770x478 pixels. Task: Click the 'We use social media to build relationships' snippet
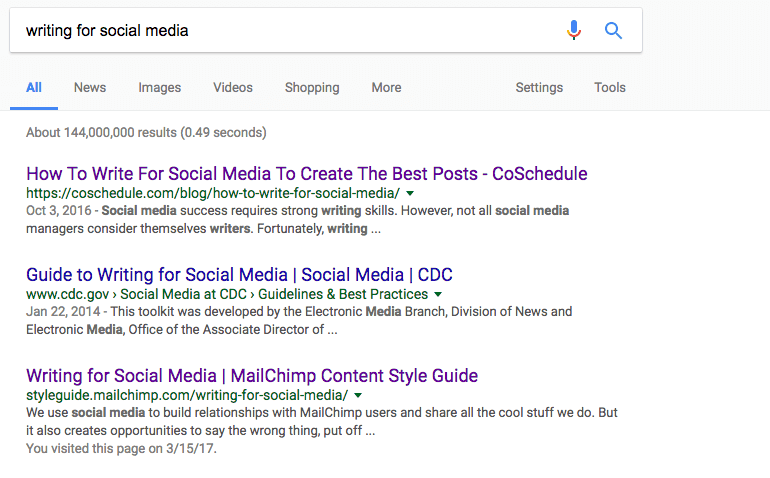point(322,422)
